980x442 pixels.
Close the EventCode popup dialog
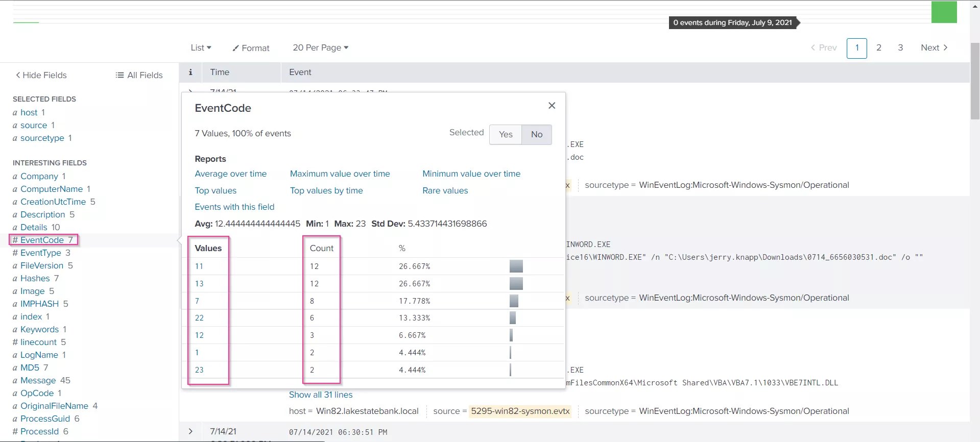[x=552, y=106]
